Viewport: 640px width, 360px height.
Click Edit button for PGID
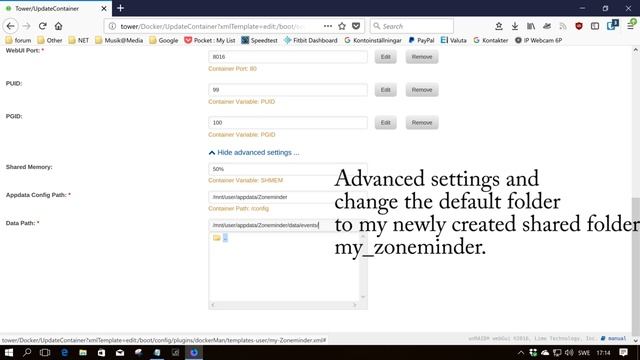point(386,122)
